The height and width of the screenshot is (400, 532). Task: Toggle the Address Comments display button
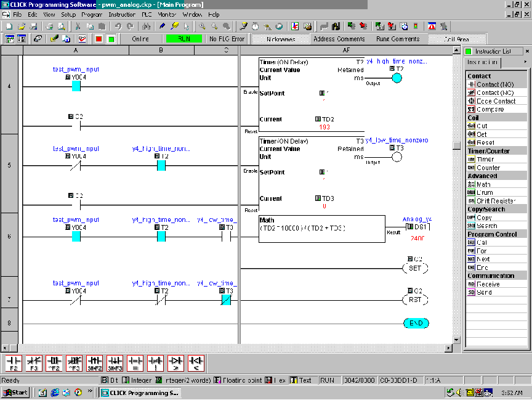(x=339, y=39)
